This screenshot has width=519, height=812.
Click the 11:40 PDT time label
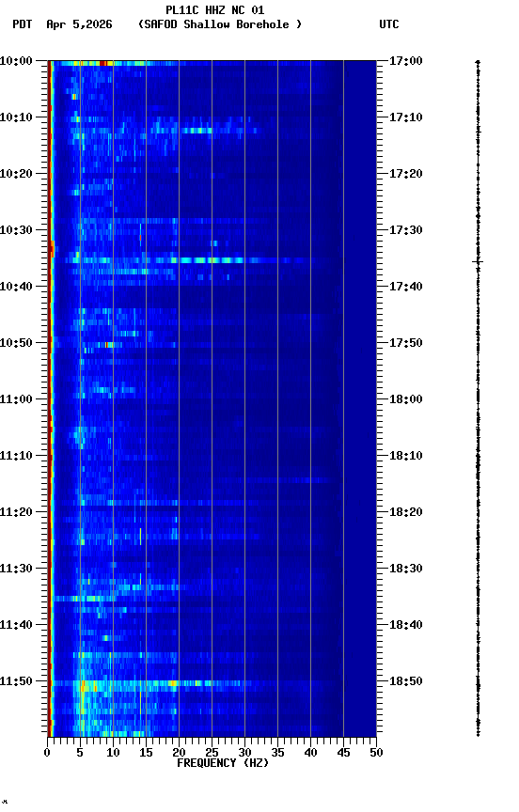click(16, 625)
